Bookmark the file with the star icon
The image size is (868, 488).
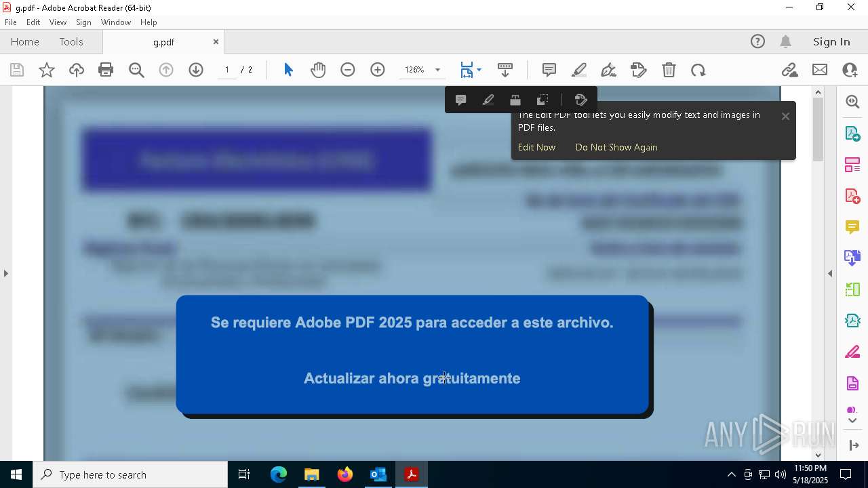[x=47, y=70]
